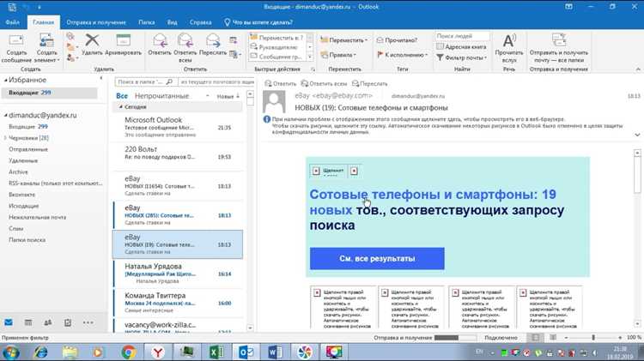
Task: Switch to the Папка tab
Action: 147,22
